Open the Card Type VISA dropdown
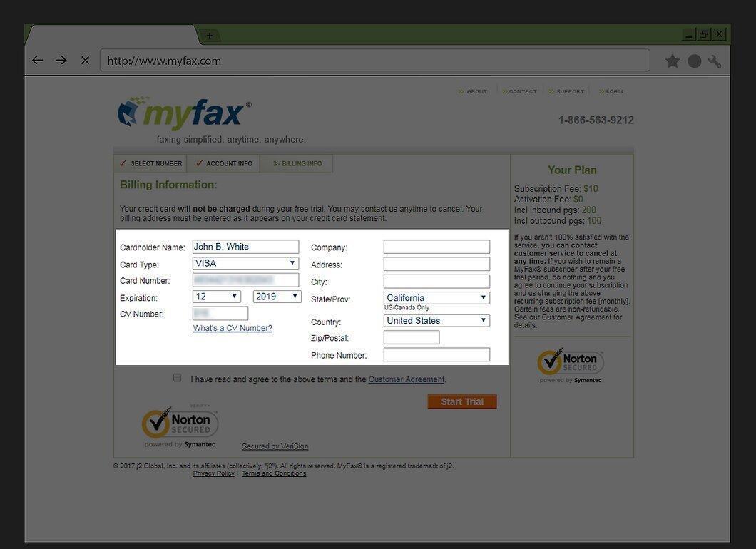Image resolution: width=756 pixels, height=549 pixels. tap(245, 263)
